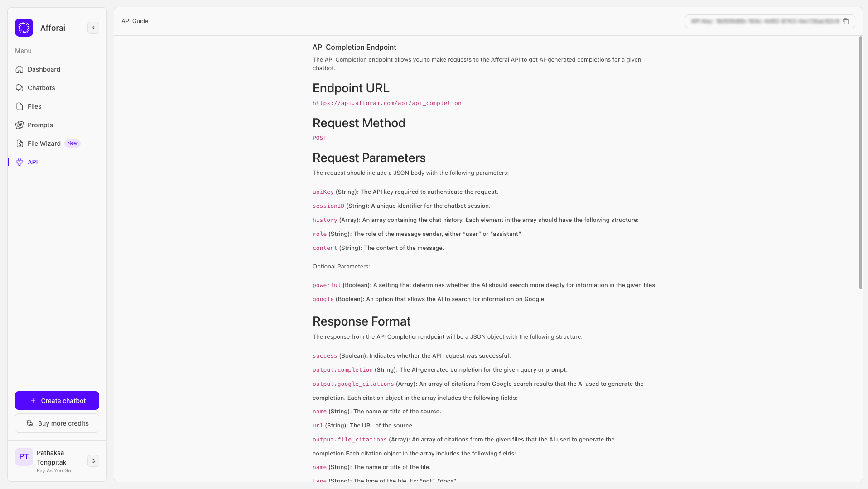Collapse the sidebar with the chevron button
Image resolution: width=868 pixels, height=489 pixels.
(x=93, y=28)
